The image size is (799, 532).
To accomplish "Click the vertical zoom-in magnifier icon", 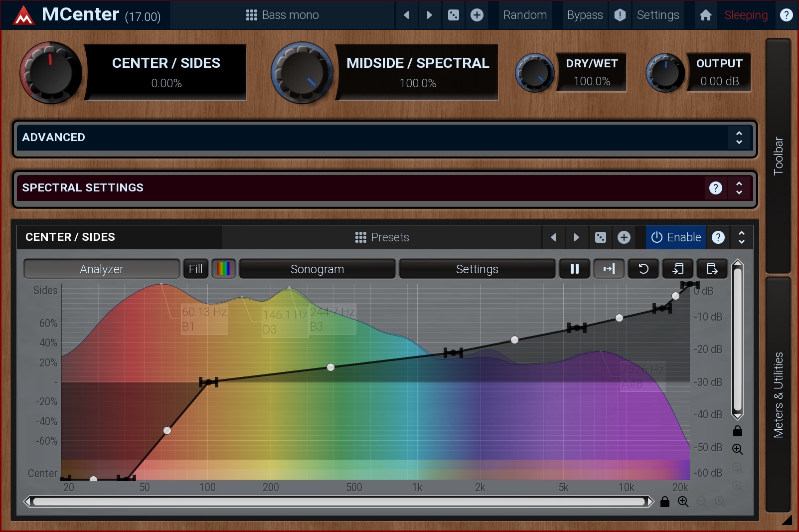I will click(x=737, y=449).
